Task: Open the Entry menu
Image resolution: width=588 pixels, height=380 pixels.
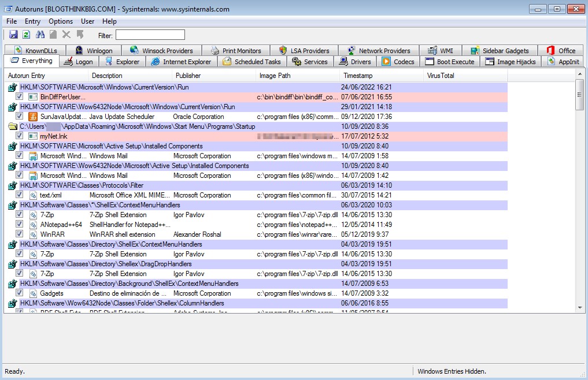Action: pyautogui.click(x=32, y=21)
